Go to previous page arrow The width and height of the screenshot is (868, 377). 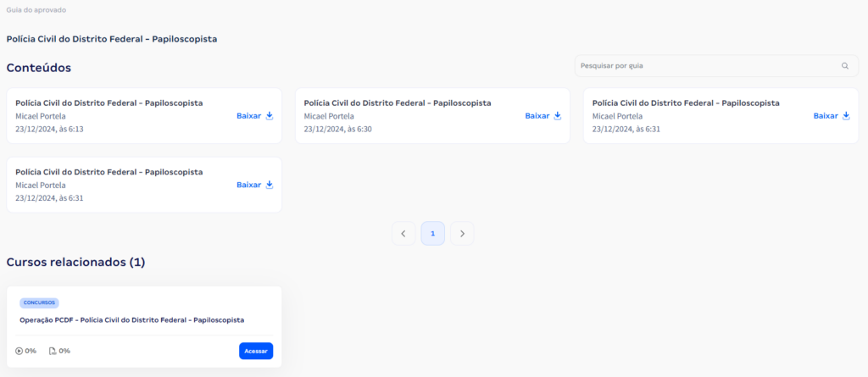tap(403, 234)
